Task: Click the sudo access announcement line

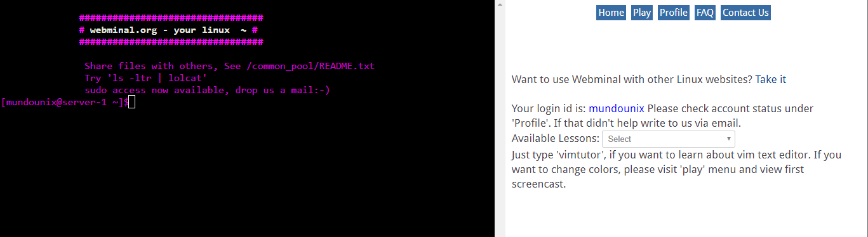Action: pyautogui.click(x=207, y=90)
